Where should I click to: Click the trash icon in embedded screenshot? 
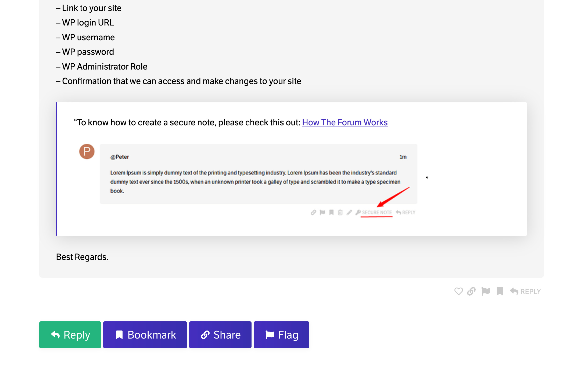point(340,212)
